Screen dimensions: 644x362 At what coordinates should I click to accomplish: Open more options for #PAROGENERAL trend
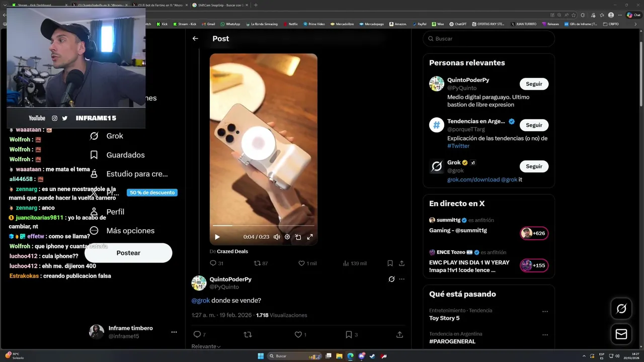pyautogui.click(x=545, y=335)
